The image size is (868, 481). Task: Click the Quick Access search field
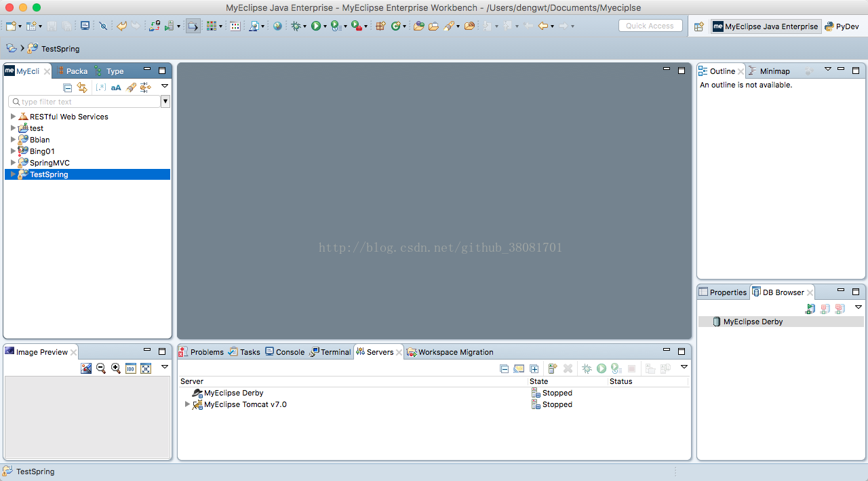point(650,26)
